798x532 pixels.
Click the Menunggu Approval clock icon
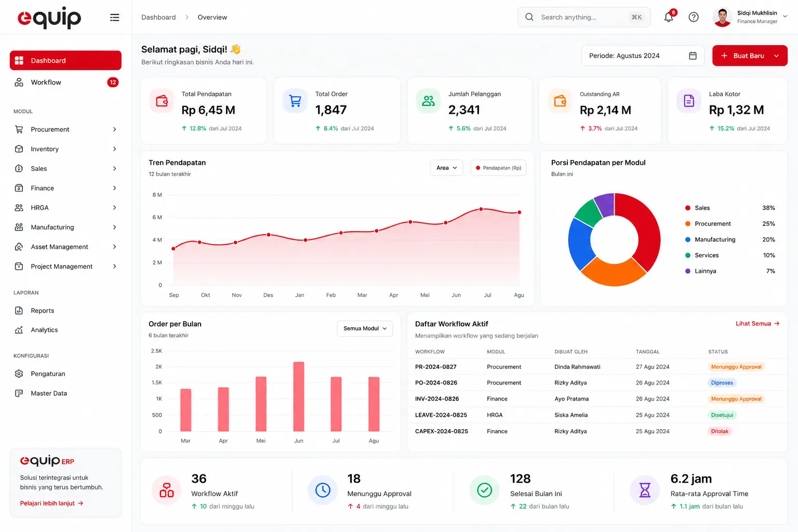tap(323, 490)
